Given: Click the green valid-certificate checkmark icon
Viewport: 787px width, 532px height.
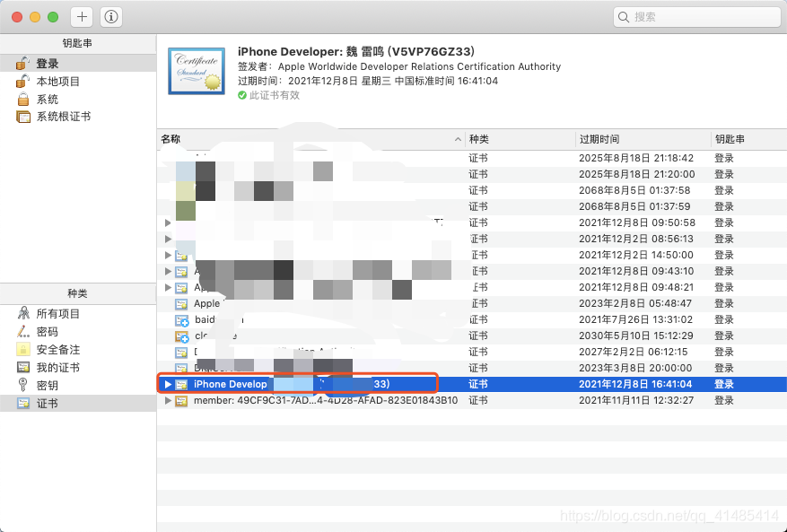Looking at the screenshot, I should pos(242,95).
